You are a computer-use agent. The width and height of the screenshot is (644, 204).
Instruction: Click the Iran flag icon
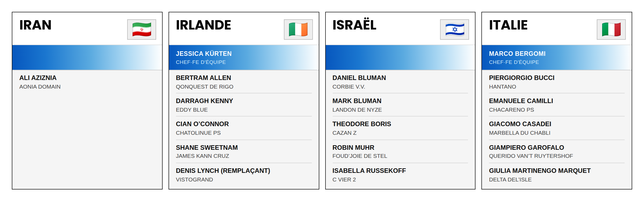(142, 30)
